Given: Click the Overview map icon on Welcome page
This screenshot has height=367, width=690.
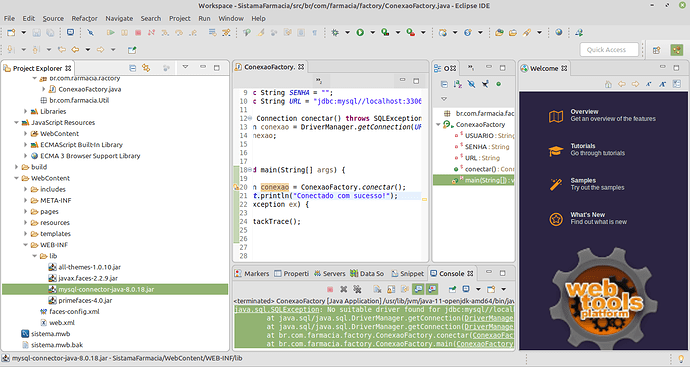Looking at the screenshot, I should (x=556, y=116).
